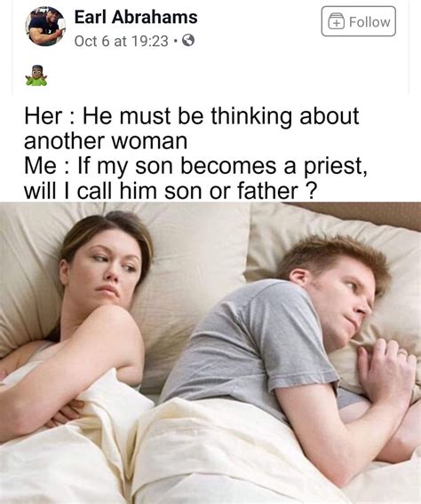This screenshot has height=504, width=421.
Task: Click the 'will I call him son or father' line
Action: click(x=169, y=192)
